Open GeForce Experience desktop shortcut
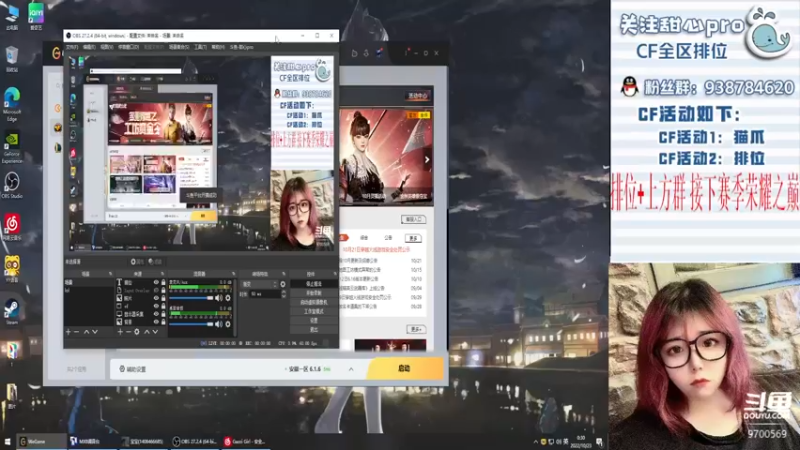800x450 pixels. (x=12, y=148)
